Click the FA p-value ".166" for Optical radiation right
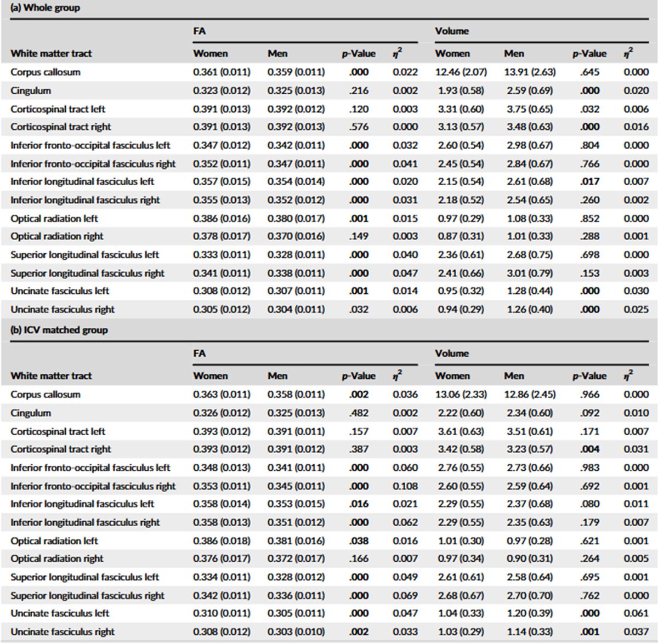658x644 pixels. point(359,558)
